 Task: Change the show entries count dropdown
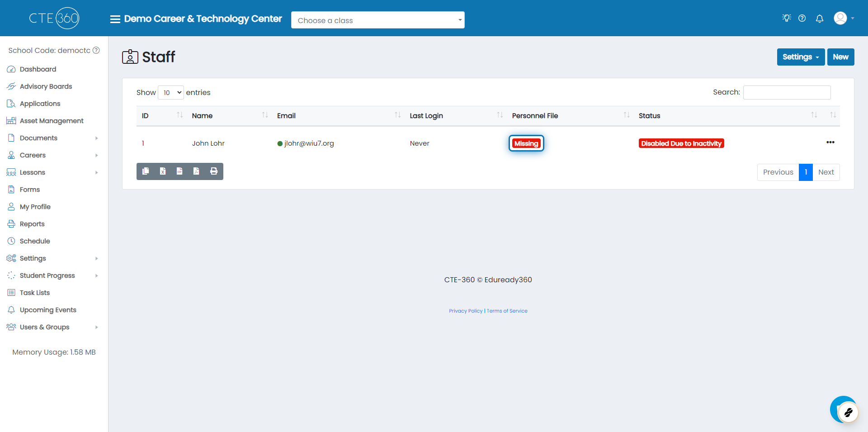[x=171, y=93]
